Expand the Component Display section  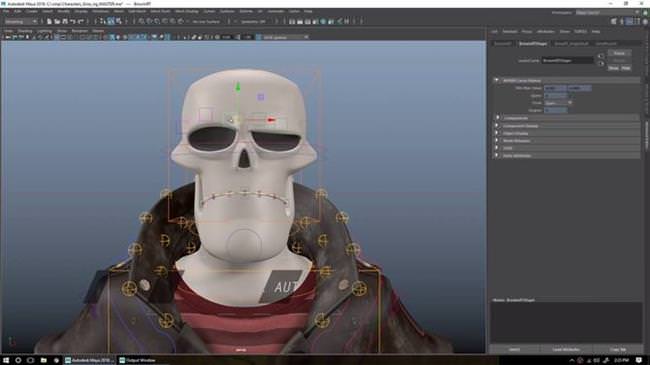[x=497, y=126]
